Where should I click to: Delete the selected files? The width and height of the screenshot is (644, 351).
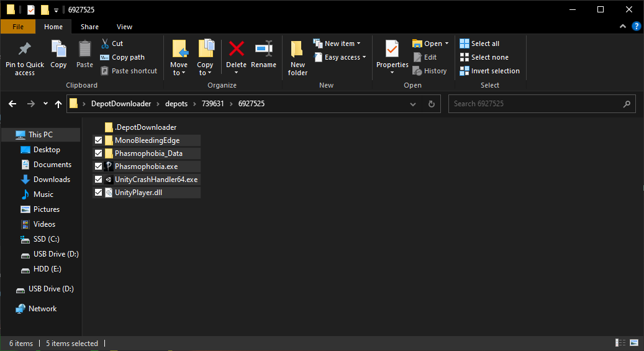(x=236, y=53)
